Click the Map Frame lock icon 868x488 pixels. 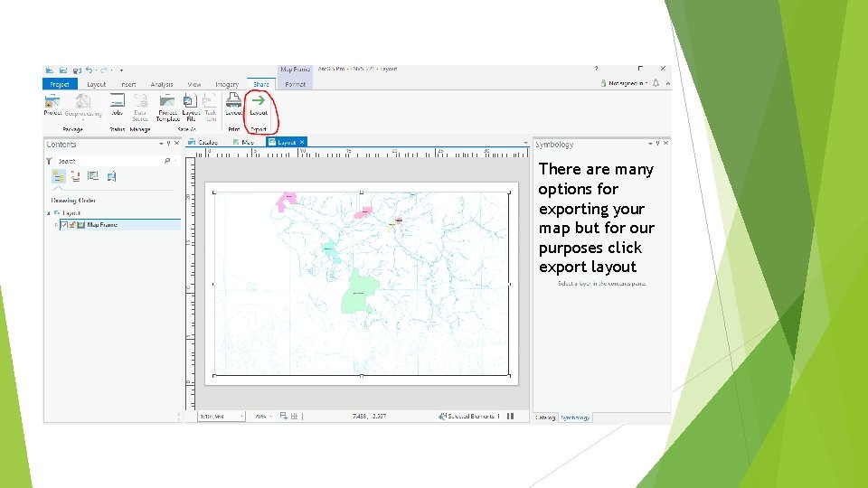(x=72, y=225)
